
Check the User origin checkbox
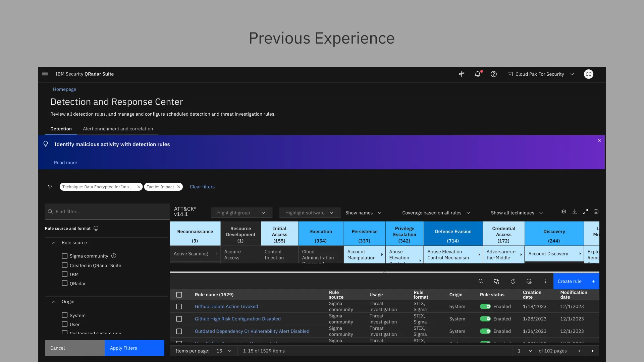(65, 324)
